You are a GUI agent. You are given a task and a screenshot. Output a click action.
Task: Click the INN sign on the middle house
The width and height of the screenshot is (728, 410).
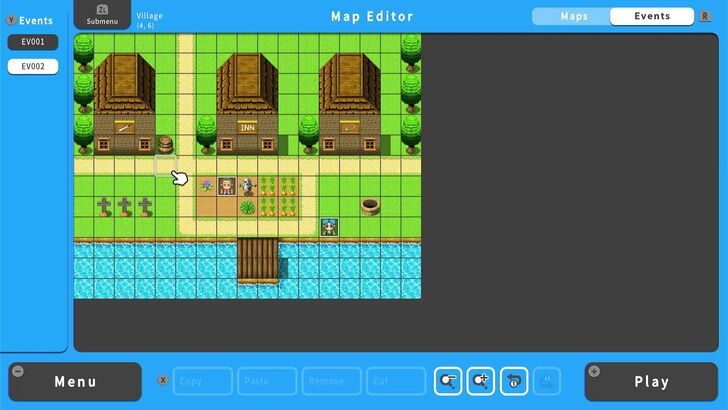click(x=247, y=127)
